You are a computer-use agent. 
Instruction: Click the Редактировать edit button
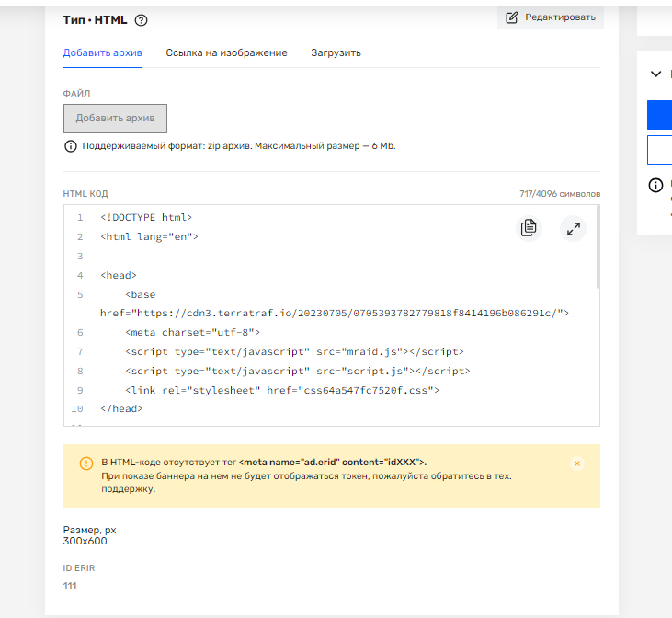coord(551,17)
